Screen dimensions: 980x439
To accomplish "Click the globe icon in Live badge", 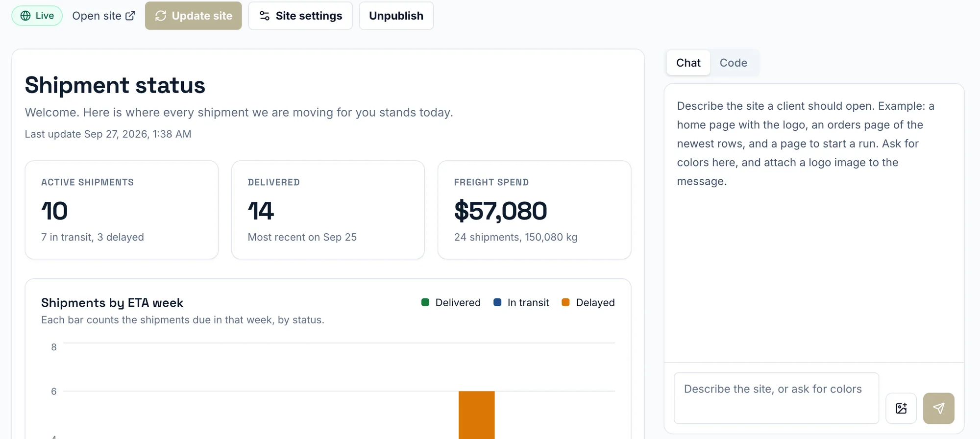I will (x=25, y=16).
